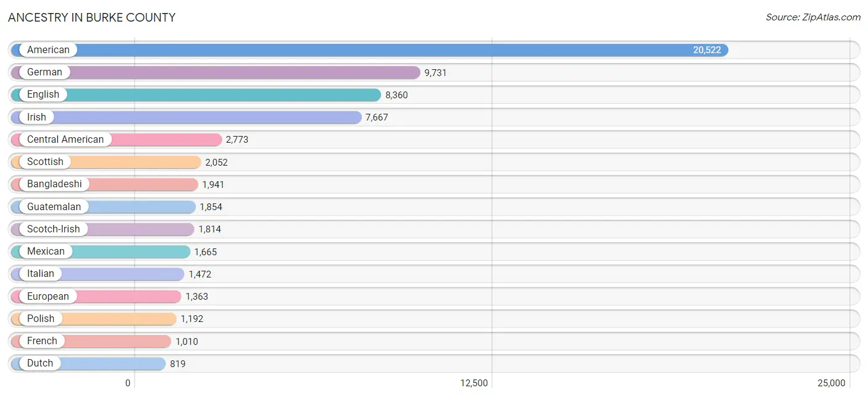Select the Scottish ancestry bar
868x398 pixels.
point(106,162)
